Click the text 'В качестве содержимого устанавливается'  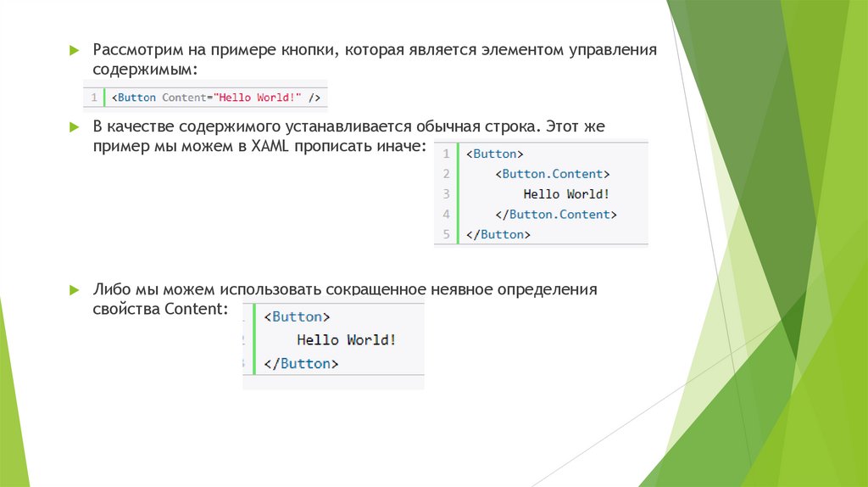[252, 126]
